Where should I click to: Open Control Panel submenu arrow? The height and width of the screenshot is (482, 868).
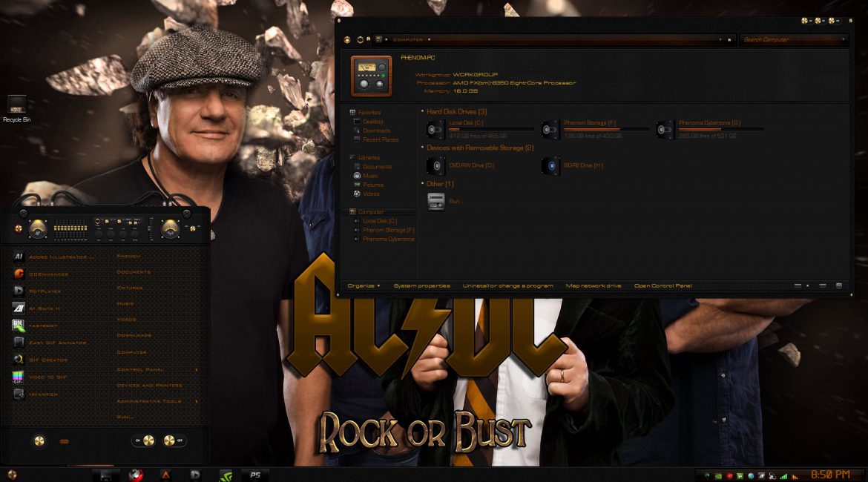197,369
